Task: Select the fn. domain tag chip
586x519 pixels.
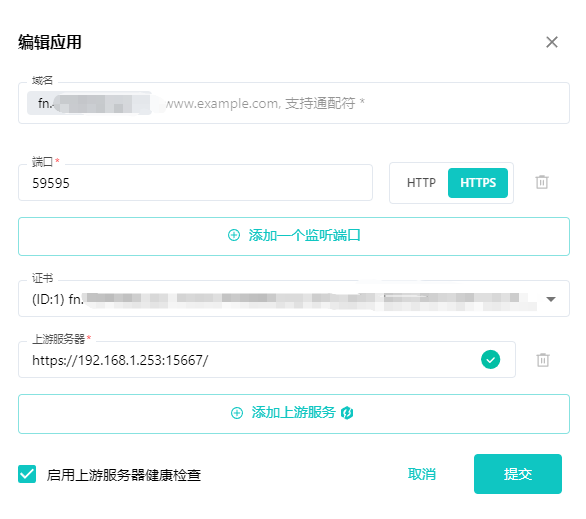Action: tap(89, 103)
